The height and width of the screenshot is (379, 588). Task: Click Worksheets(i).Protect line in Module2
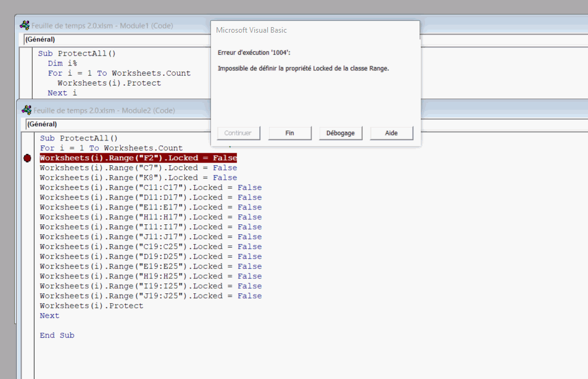(91, 306)
